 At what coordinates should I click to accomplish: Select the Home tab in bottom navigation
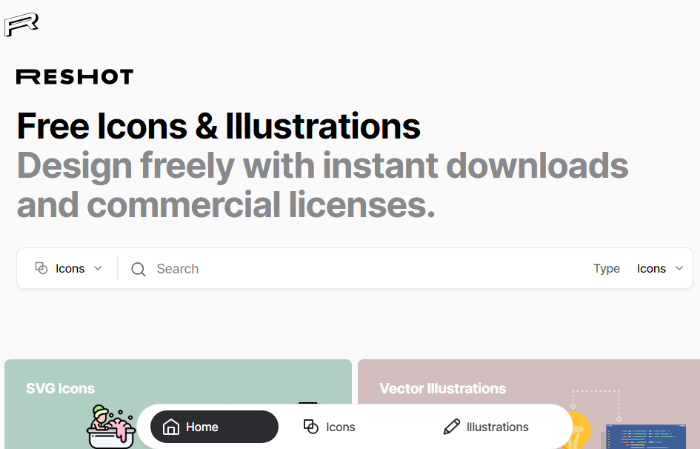pyautogui.click(x=214, y=427)
